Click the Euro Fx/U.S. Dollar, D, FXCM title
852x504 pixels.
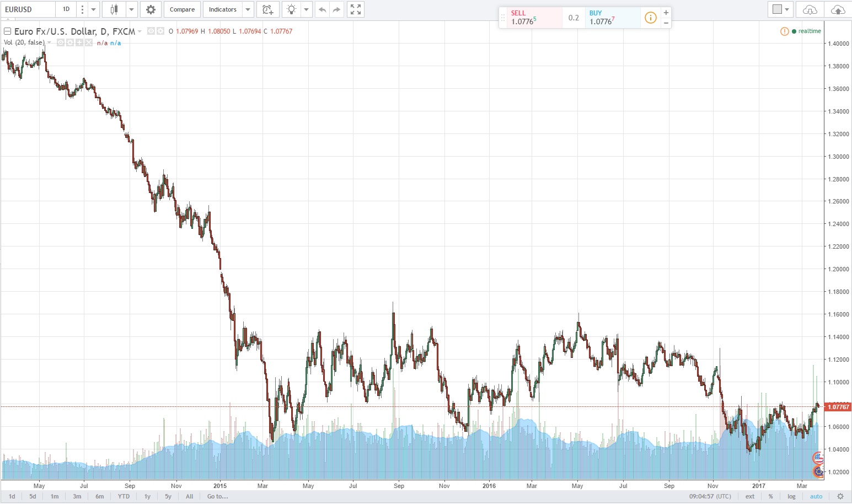pyautogui.click(x=74, y=31)
